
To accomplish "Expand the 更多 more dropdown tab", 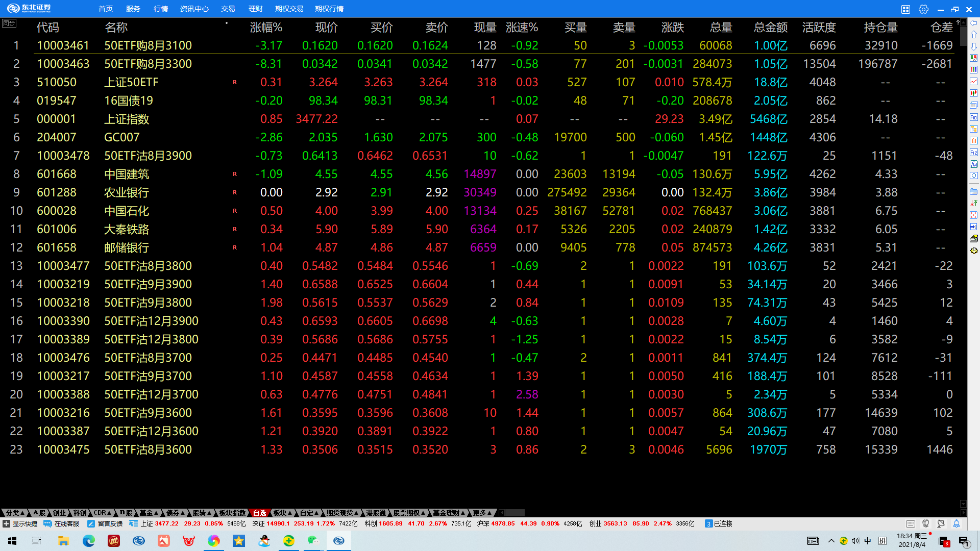I will coord(482,513).
